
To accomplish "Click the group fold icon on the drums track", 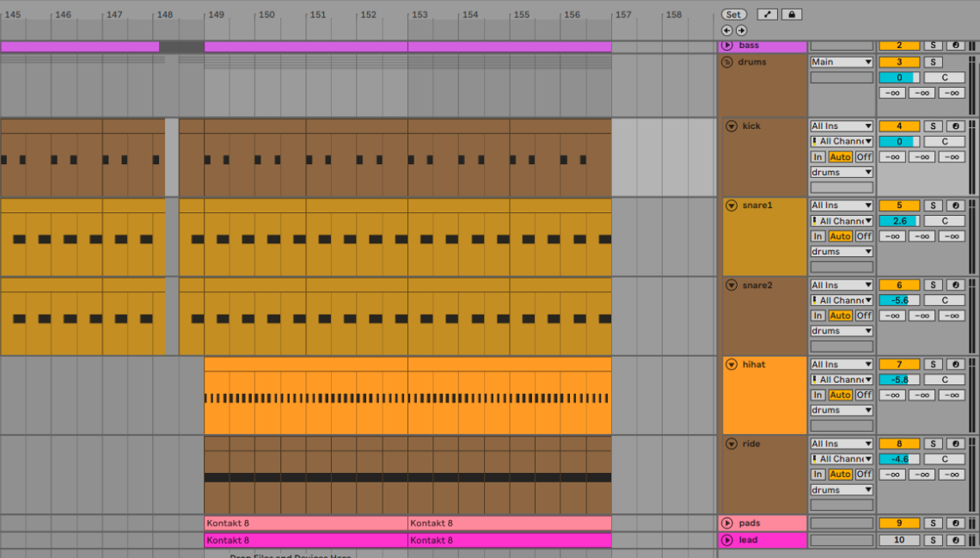I will pyautogui.click(x=728, y=61).
